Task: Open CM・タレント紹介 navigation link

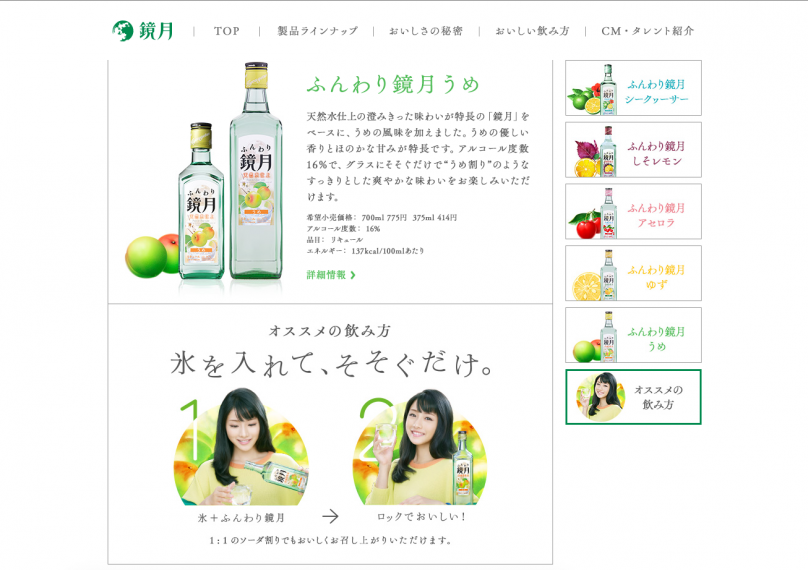Action: [x=647, y=31]
